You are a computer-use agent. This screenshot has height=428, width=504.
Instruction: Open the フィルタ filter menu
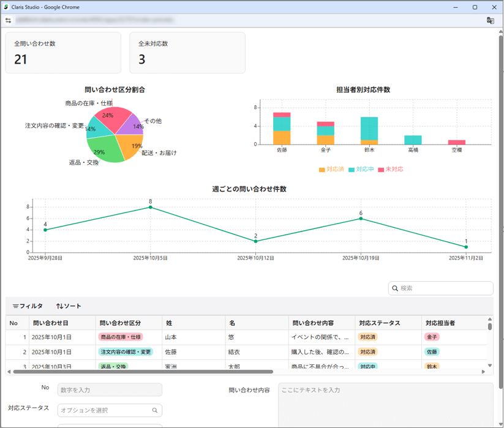point(28,306)
